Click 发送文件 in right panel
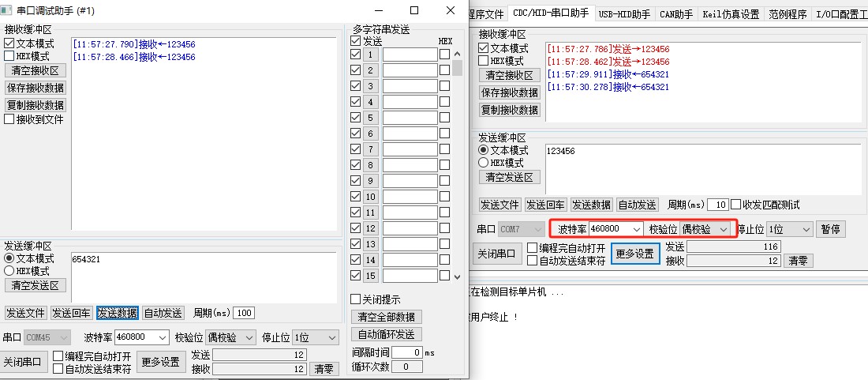This screenshot has height=380, width=868. click(x=499, y=205)
